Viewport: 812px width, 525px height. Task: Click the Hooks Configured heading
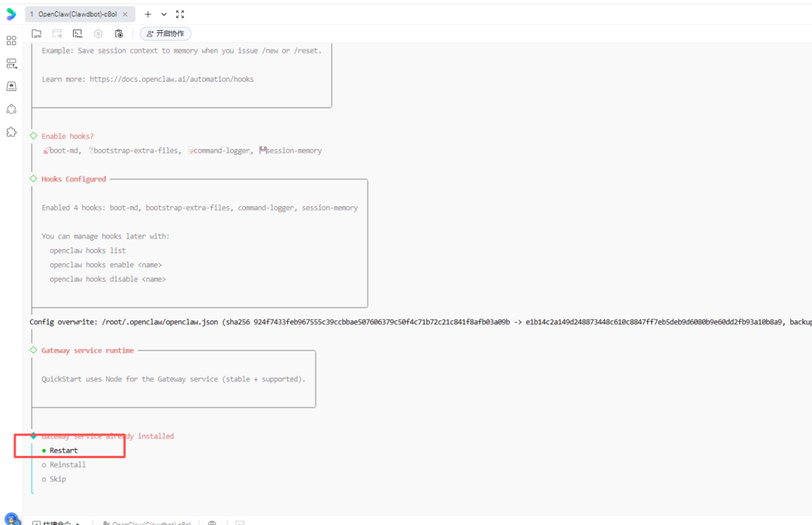click(x=74, y=179)
